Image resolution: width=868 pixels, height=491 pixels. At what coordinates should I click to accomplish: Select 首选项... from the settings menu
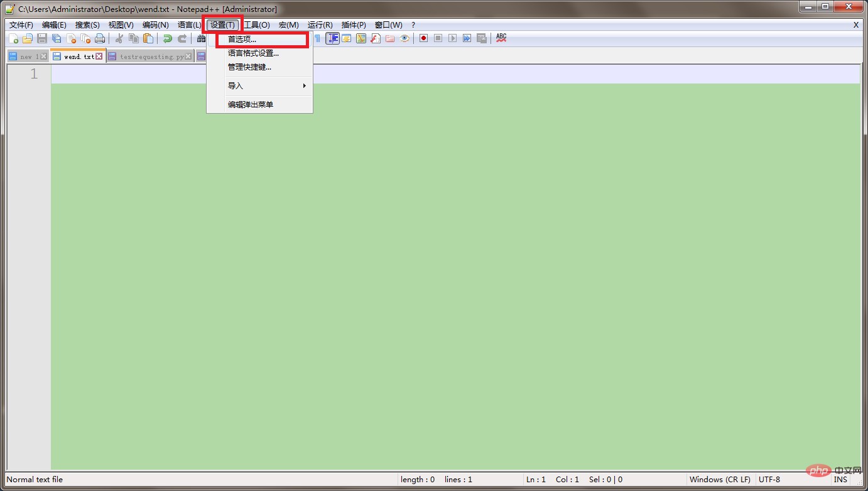pyautogui.click(x=242, y=40)
